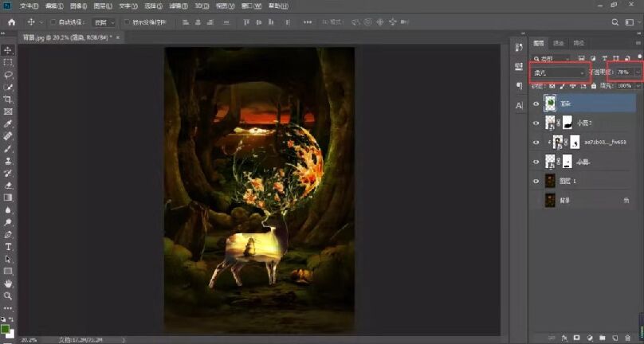
Task: Toggle lock image pixels brush icon
Action: (562, 86)
